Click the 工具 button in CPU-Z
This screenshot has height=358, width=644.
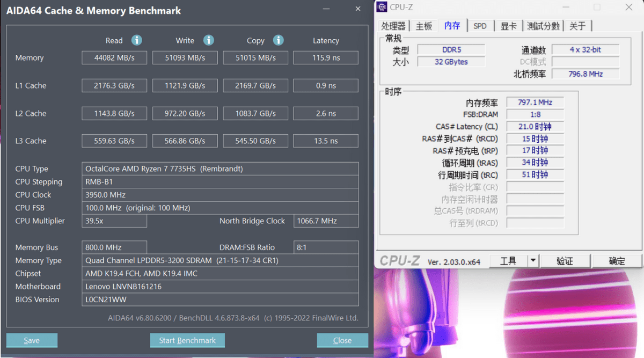[x=508, y=261]
